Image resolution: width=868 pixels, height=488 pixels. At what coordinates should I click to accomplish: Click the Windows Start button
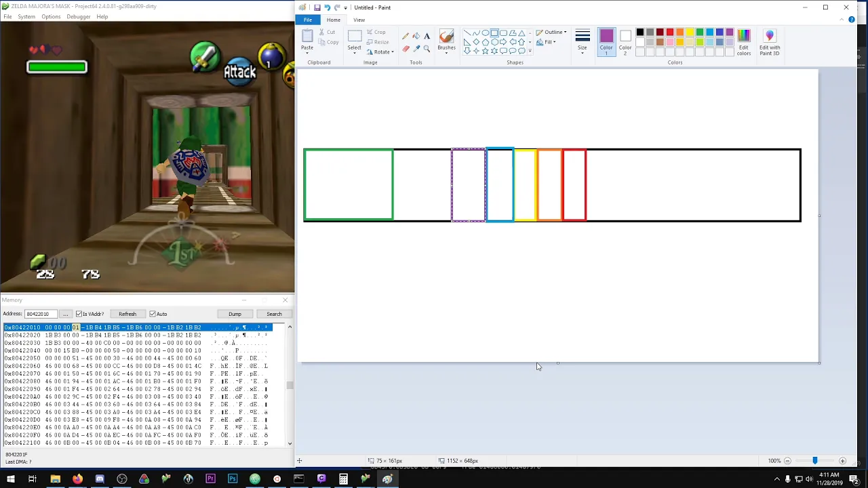tap(9, 479)
